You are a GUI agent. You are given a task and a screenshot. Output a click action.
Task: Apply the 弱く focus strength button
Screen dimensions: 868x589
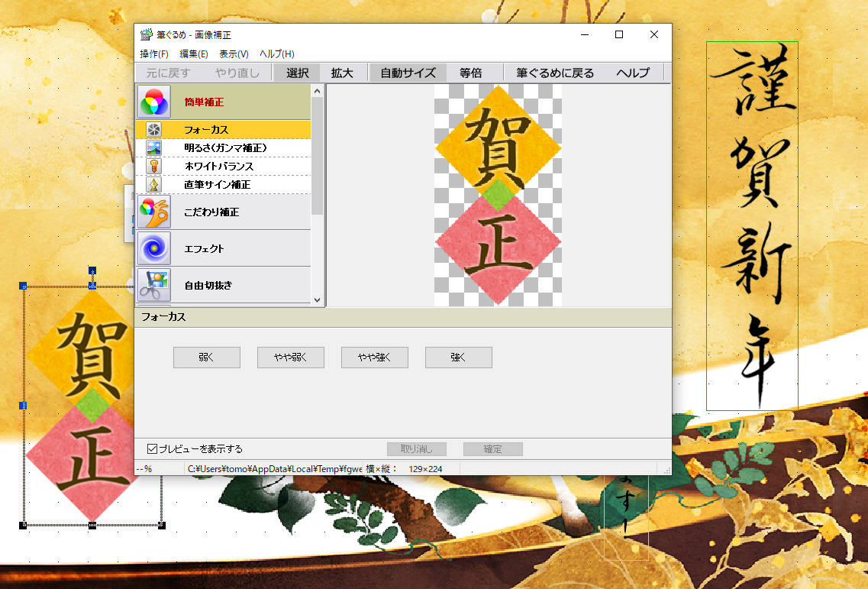(x=206, y=358)
